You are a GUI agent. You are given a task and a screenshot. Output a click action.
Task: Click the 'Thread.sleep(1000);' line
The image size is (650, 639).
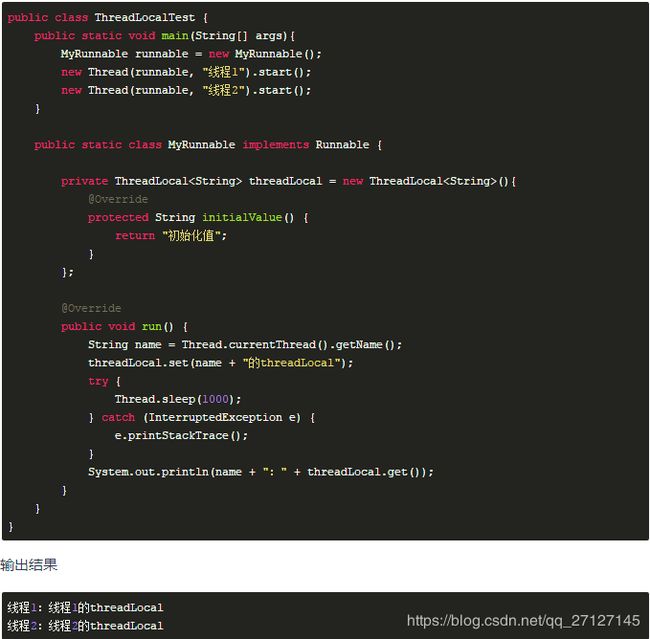click(x=178, y=399)
